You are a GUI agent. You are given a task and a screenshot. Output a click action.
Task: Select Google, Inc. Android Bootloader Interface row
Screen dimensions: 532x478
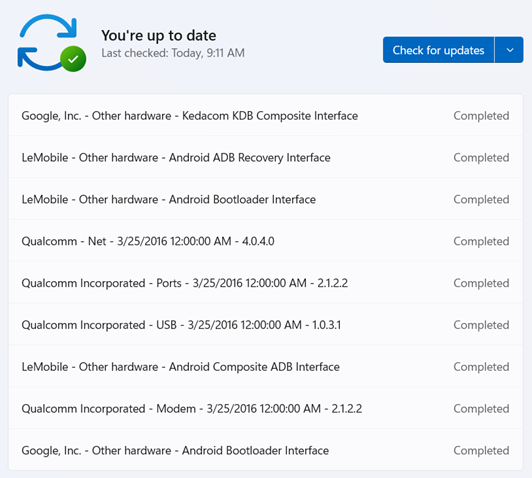266,450
